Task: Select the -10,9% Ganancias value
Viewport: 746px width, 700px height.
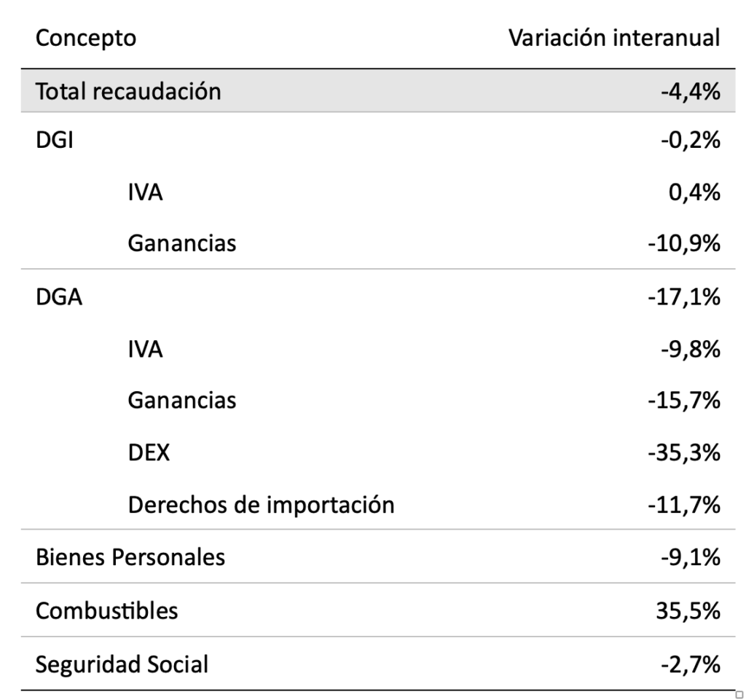Action: click(x=683, y=243)
